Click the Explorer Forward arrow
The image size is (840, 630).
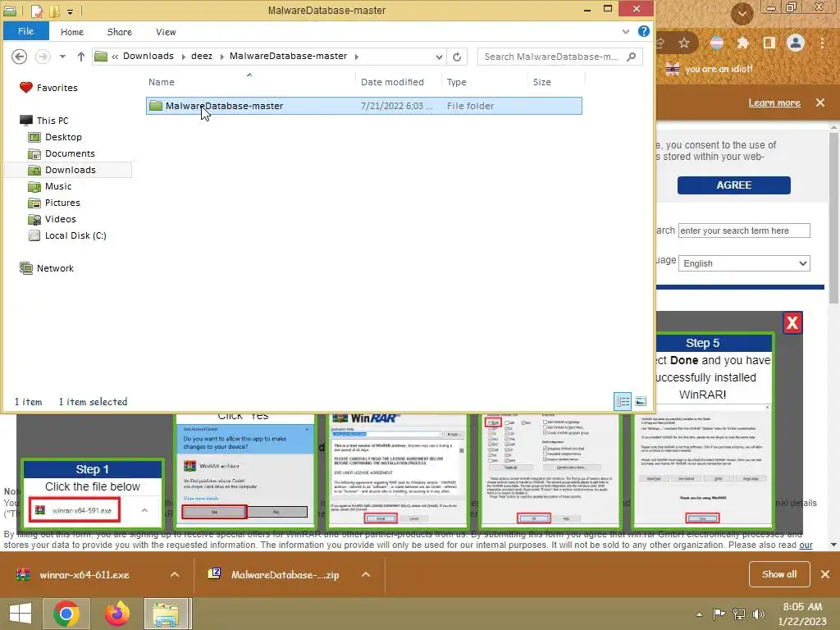pos(43,57)
